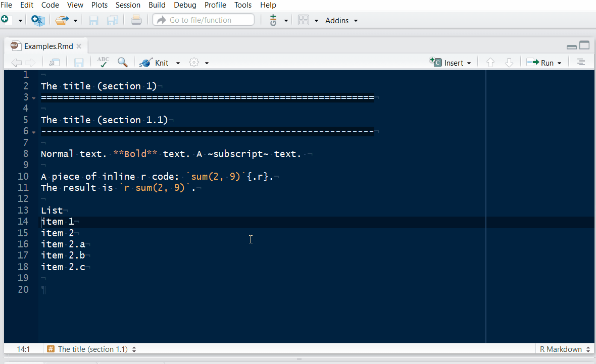Open the Build menu
Image resolution: width=596 pixels, height=364 pixels.
pos(157,5)
